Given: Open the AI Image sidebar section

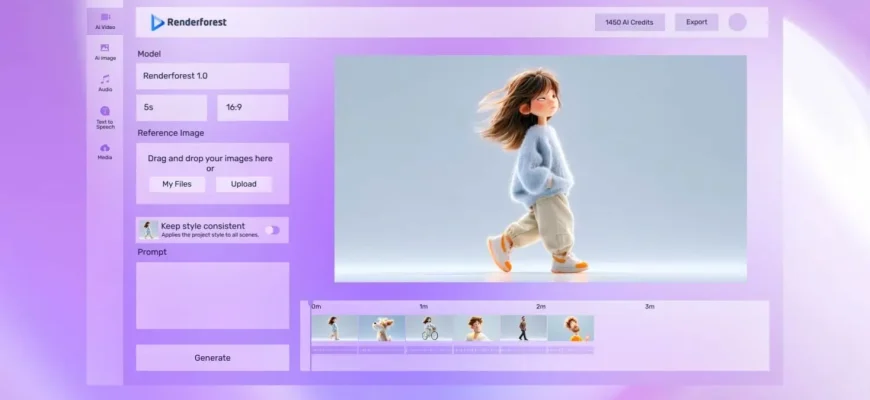Looking at the screenshot, I should coord(105,52).
